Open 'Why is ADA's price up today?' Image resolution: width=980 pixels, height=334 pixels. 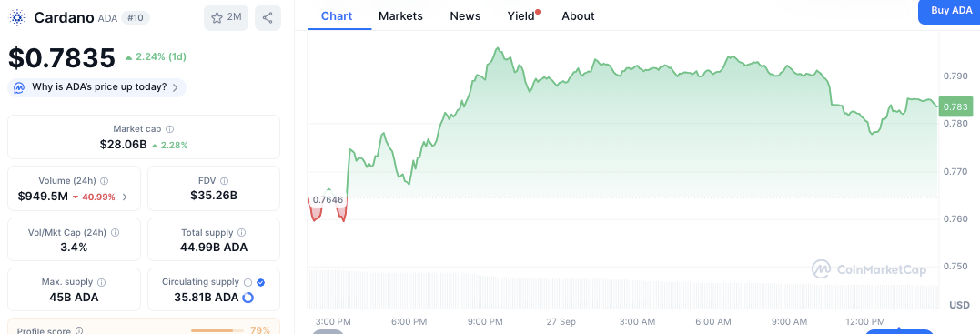[96, 87]
